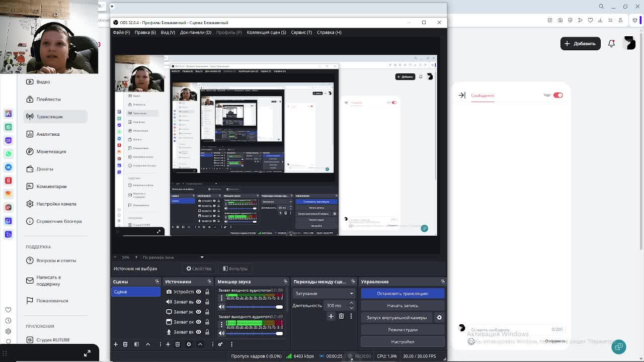Open mixer toolbar three-dot menu
This screenshot has height=362, width=644.
tap(231, 344)
